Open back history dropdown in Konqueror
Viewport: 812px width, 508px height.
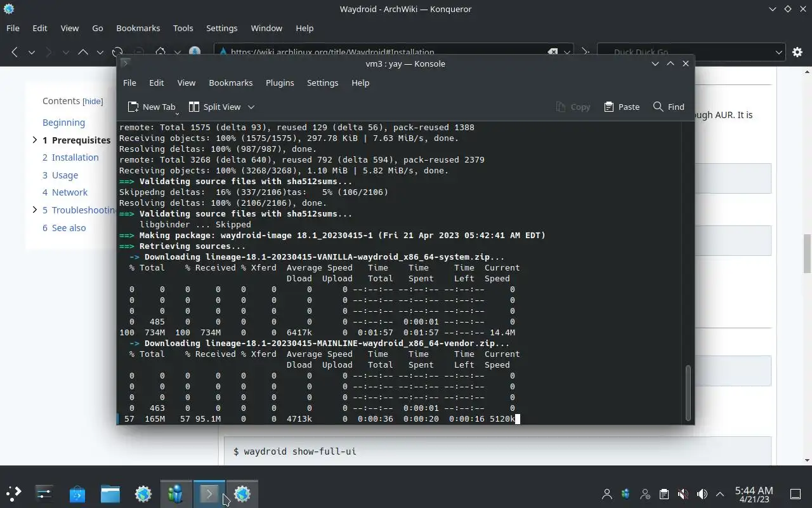[x=31, y=52]
